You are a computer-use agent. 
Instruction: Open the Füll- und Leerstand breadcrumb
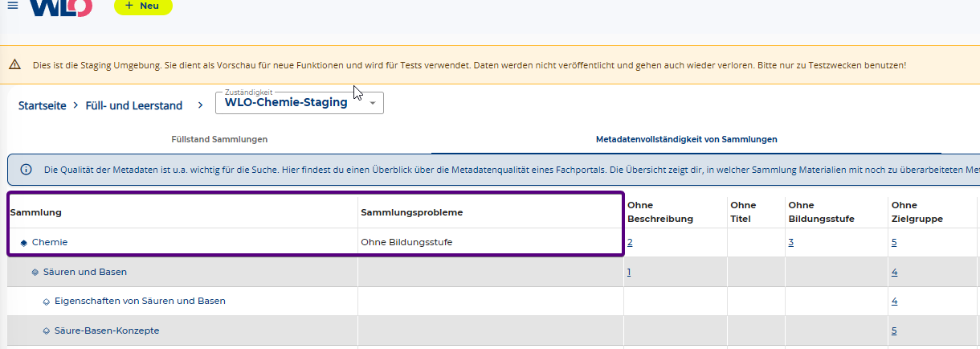pos(133,105)
